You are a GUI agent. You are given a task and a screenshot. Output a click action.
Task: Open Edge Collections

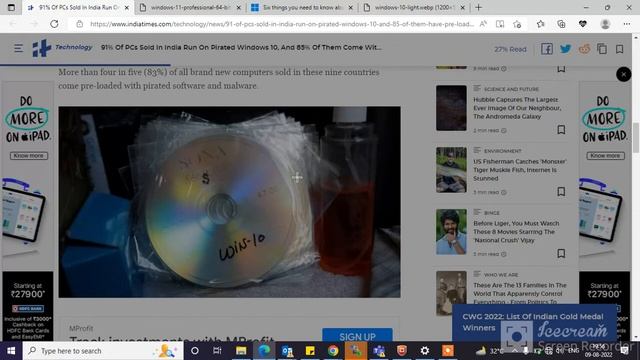coord(562,24)
